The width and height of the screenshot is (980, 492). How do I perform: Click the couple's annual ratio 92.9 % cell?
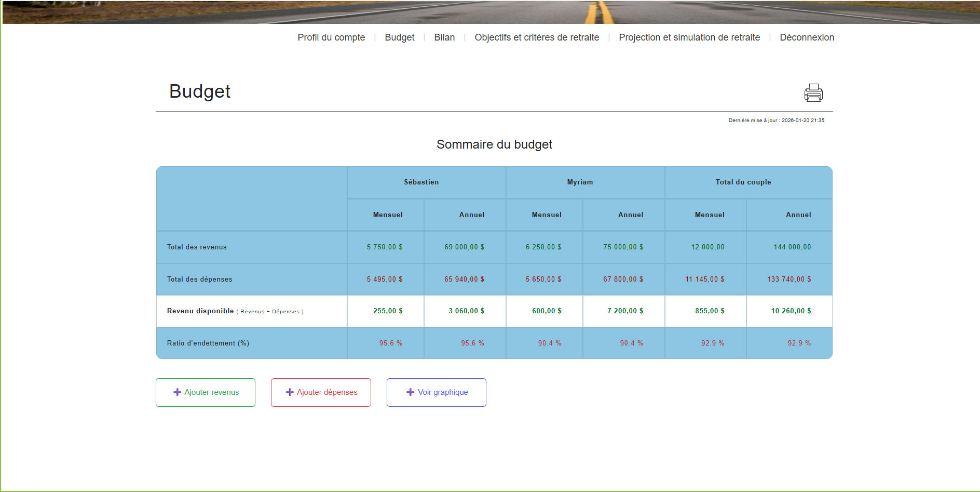[797, 343]
